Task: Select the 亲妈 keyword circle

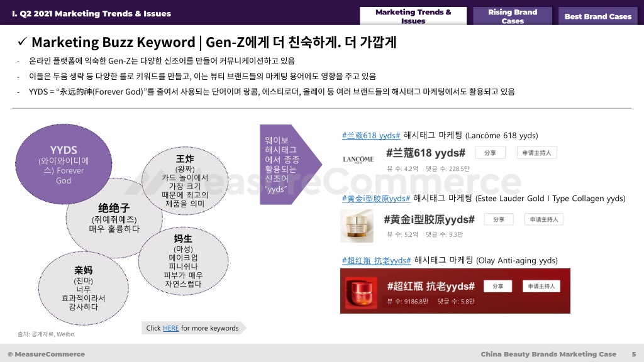Action: point(84,288)
